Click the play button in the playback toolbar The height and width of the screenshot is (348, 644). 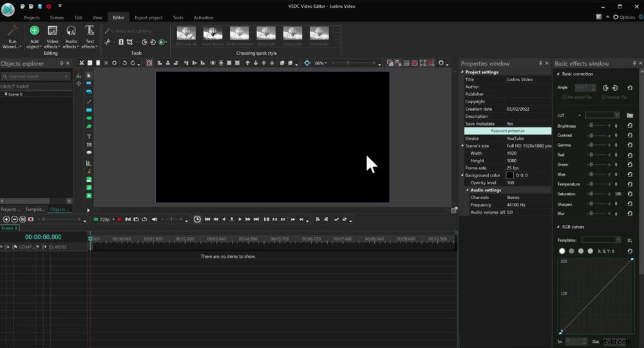tap(240, 219)
